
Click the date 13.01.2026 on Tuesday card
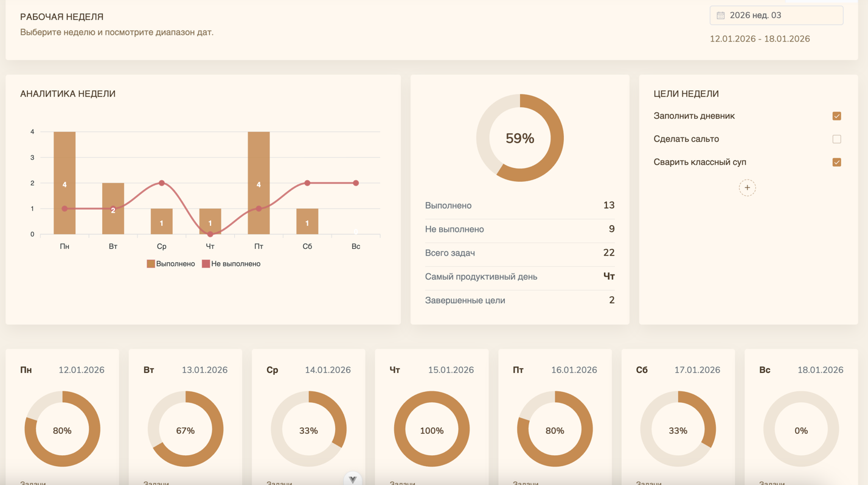click(x=204, y=370)
